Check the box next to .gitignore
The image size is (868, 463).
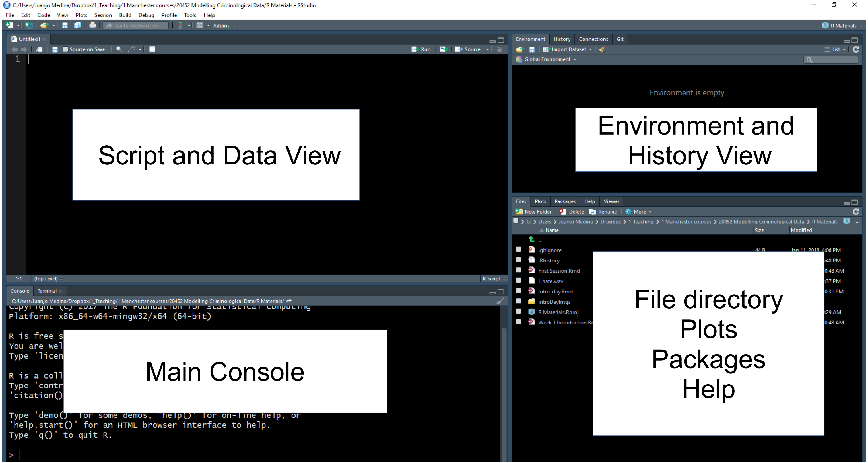(x=518, y=249)
